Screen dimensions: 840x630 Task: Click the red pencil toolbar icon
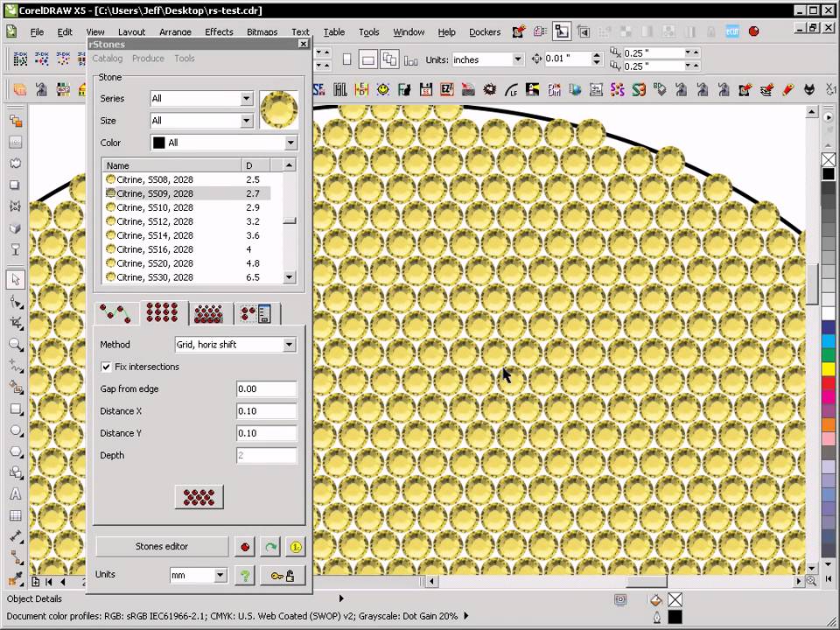coord(787,89)
